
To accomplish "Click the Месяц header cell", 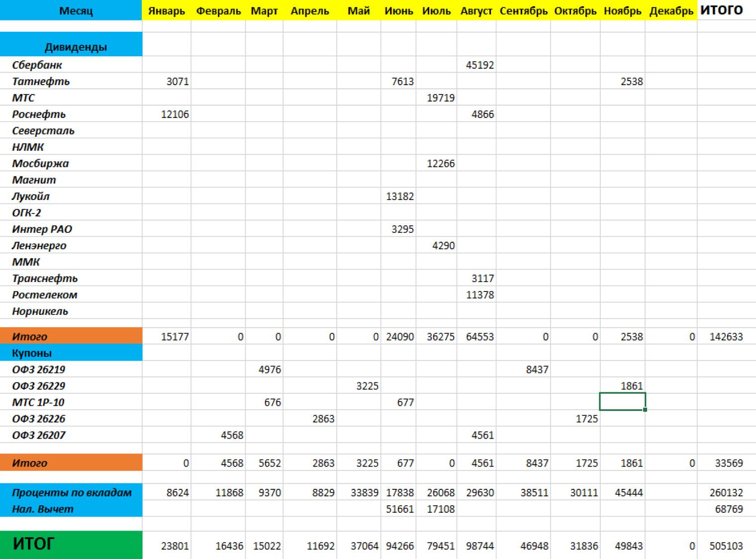I will tap(71, 10).
